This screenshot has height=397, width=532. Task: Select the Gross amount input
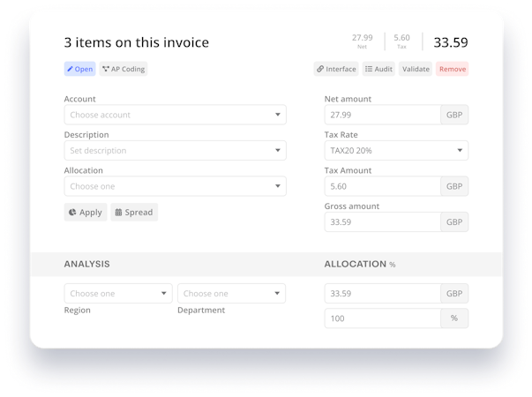point(382,222)
